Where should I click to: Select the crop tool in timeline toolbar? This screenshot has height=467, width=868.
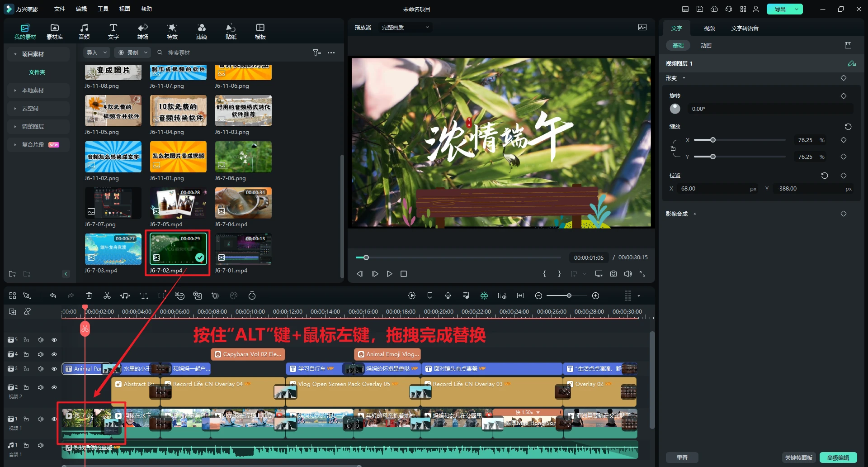coord(161,295)
